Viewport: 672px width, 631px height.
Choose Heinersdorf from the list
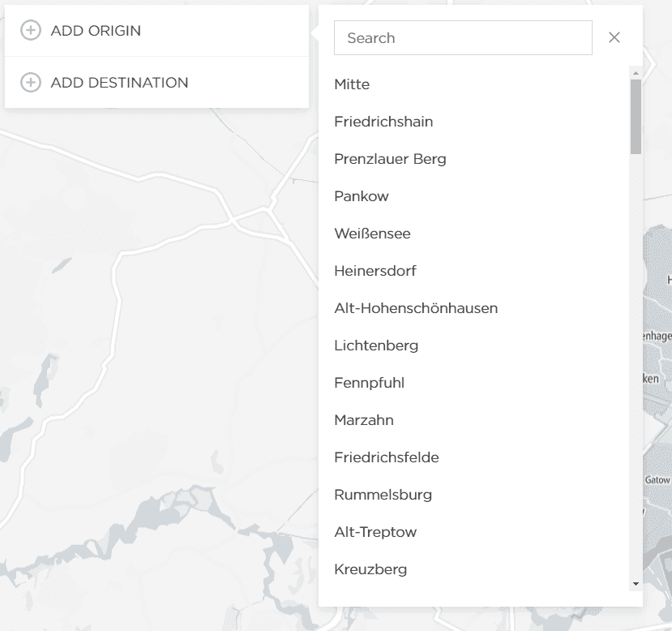click(x=375, y=271)
